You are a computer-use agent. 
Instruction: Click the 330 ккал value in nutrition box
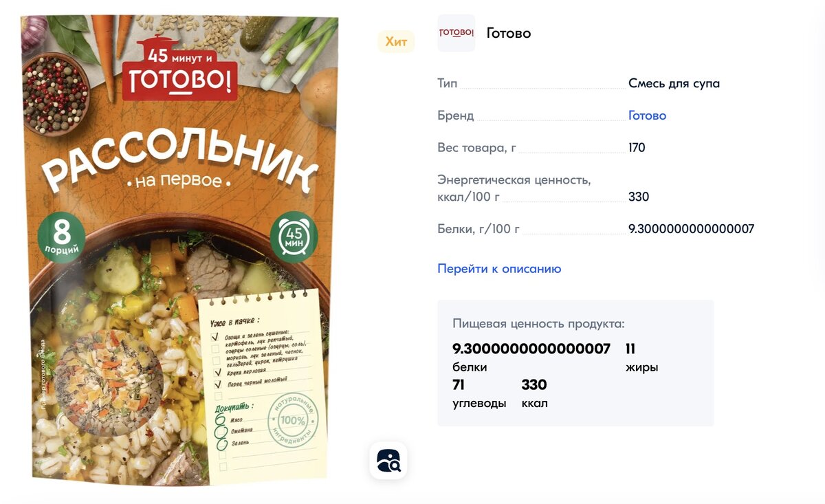point(534,393)
